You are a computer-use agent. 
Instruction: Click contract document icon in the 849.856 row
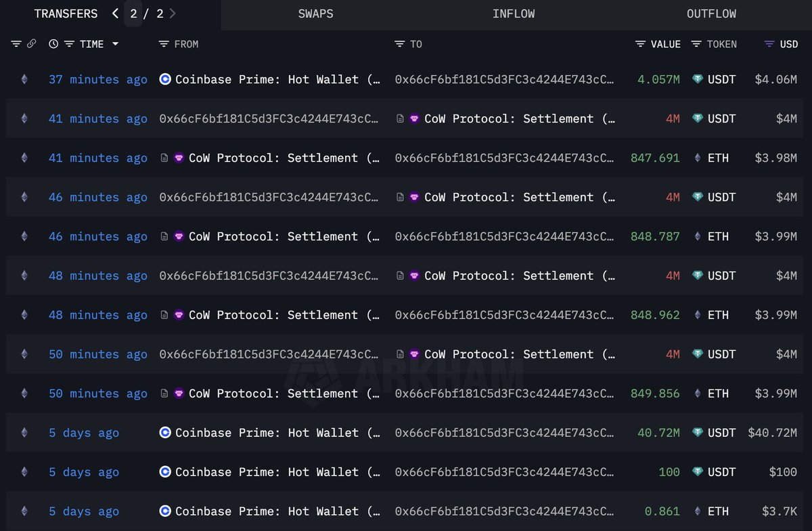coord(164,394)
